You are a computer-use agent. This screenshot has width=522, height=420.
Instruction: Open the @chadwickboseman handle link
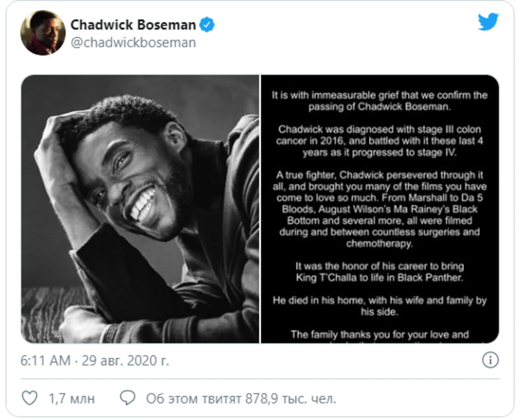click(133, 43)
